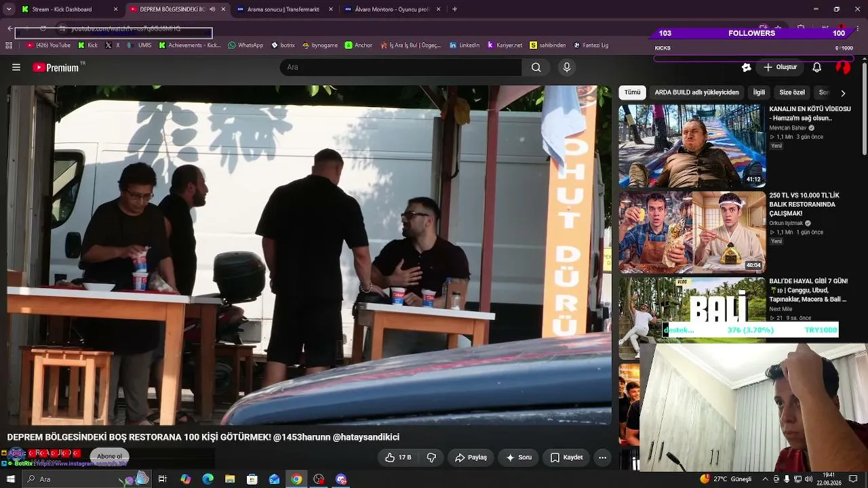Dislike the video with thumbs down
This screenshot has width=868, height=488.
click(431, 457)
